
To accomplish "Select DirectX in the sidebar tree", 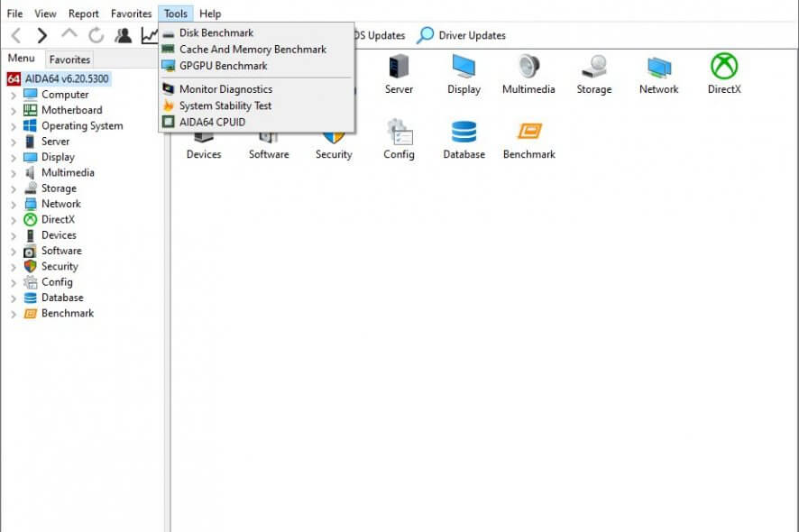I will (x=58, y=220).
